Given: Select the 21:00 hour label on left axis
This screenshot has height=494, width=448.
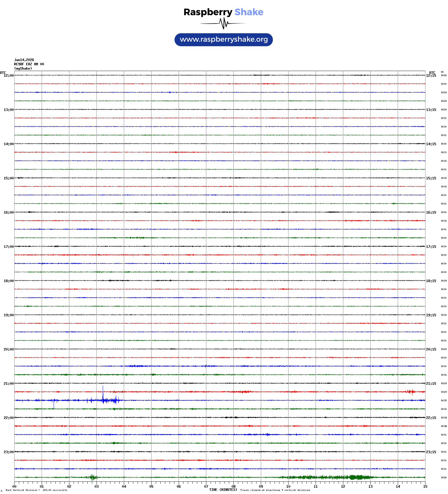Looking at the screenshot, I should 9,384.
